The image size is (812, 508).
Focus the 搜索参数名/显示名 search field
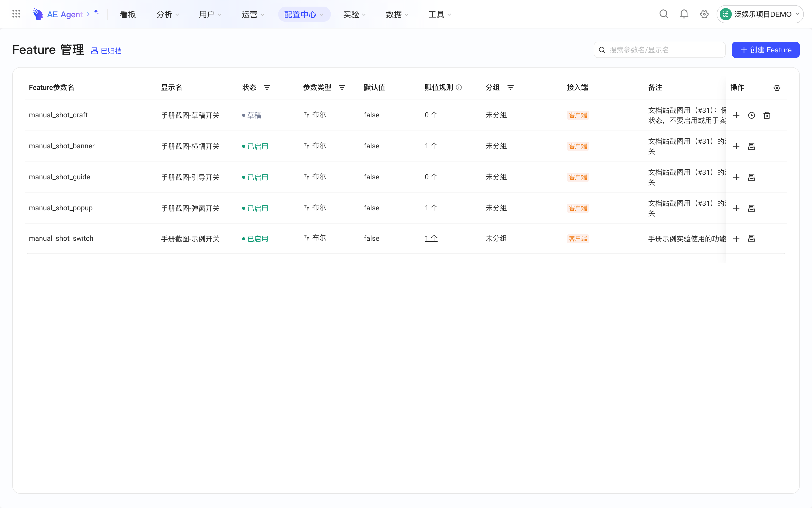pyautogui.click(x=659, y=50)
